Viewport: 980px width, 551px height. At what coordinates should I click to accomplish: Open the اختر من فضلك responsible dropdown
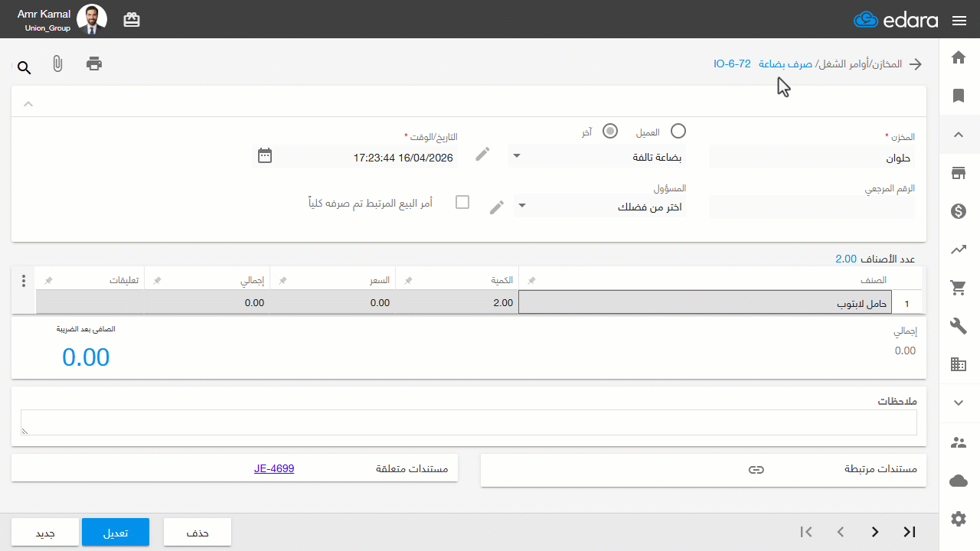tap(600, 206)
